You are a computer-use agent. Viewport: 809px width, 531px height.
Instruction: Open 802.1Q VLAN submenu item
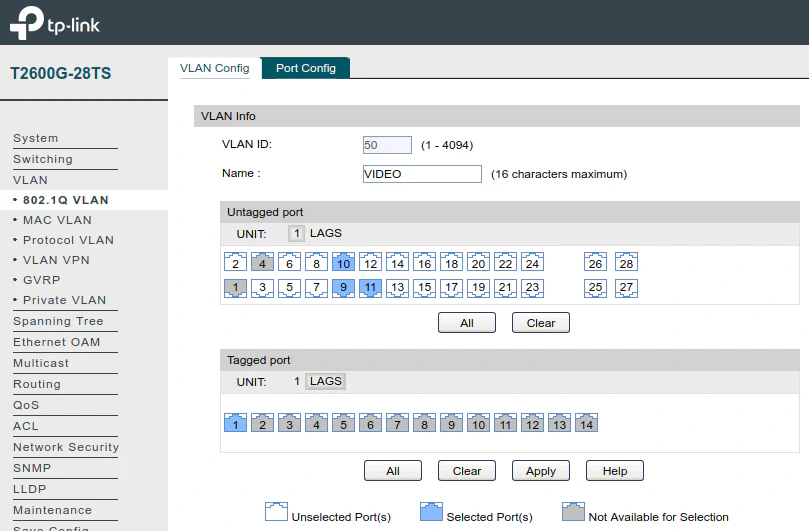tap(66, 200)
